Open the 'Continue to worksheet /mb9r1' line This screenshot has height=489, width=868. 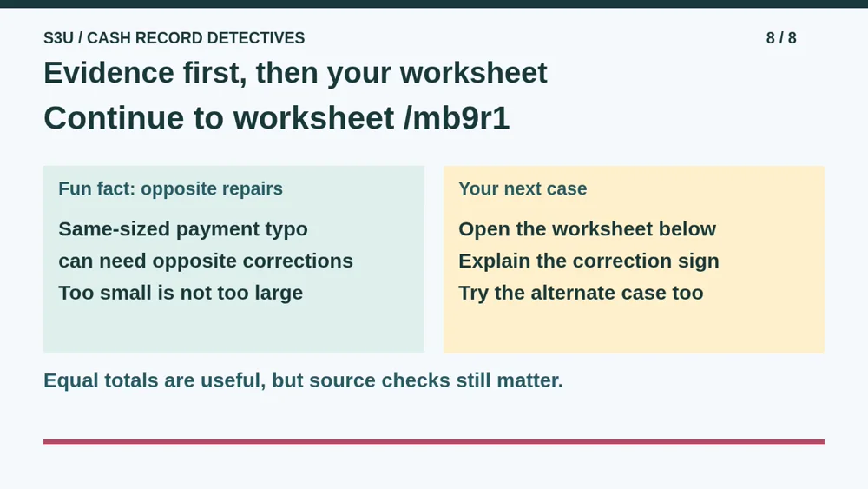click(277, 118)
